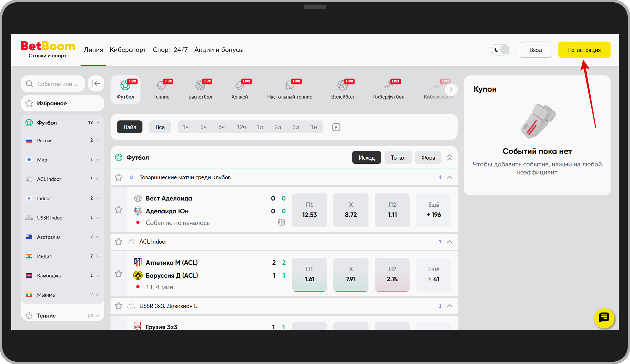Expand Австралия league list
The width and height of the screenshot is (630, 364).
[98, 237]
